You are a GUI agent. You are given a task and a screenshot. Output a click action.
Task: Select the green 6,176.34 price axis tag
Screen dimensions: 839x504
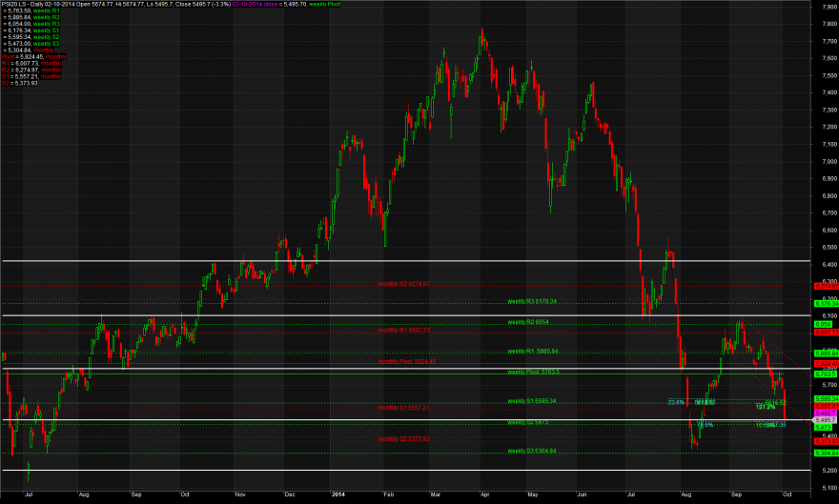click(827, 304)
